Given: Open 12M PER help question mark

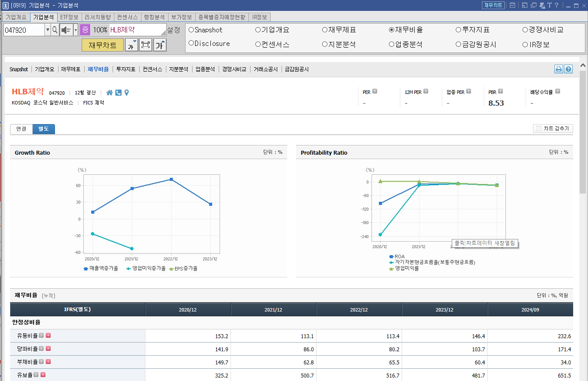Looking at the screenshot, I should [x=426, y=92].
